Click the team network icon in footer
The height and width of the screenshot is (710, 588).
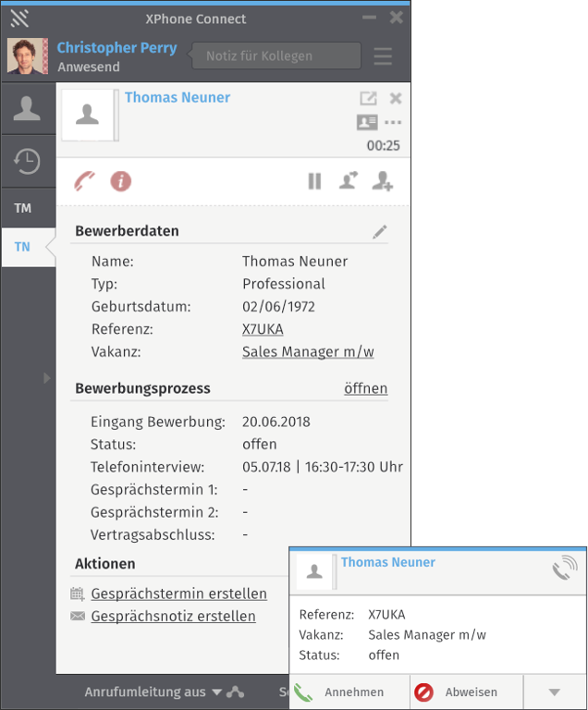click(236, 692)
